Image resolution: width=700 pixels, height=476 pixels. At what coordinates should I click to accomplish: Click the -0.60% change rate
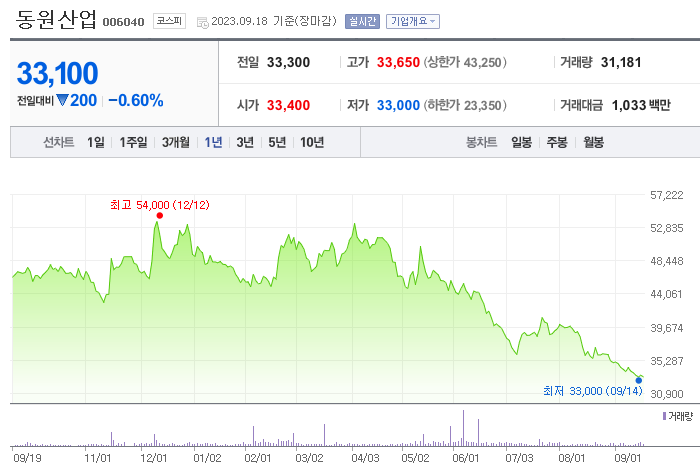[x=136, y=101]
